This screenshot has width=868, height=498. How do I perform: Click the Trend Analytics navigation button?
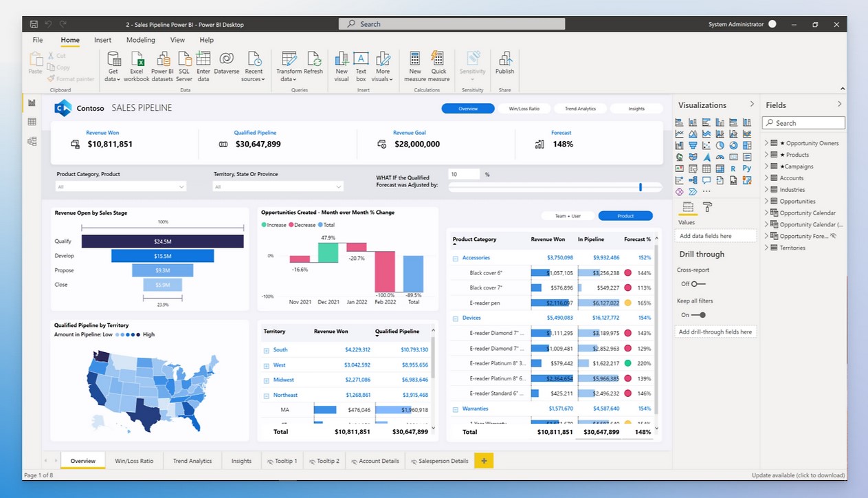(580, 109)
